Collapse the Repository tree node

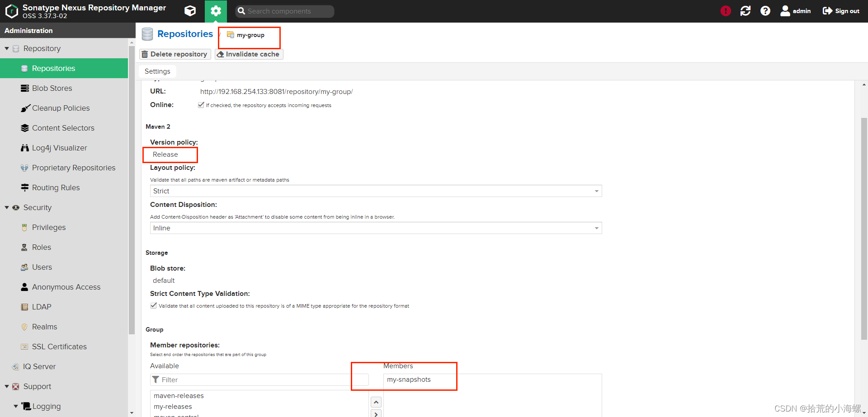coord(7,48)
